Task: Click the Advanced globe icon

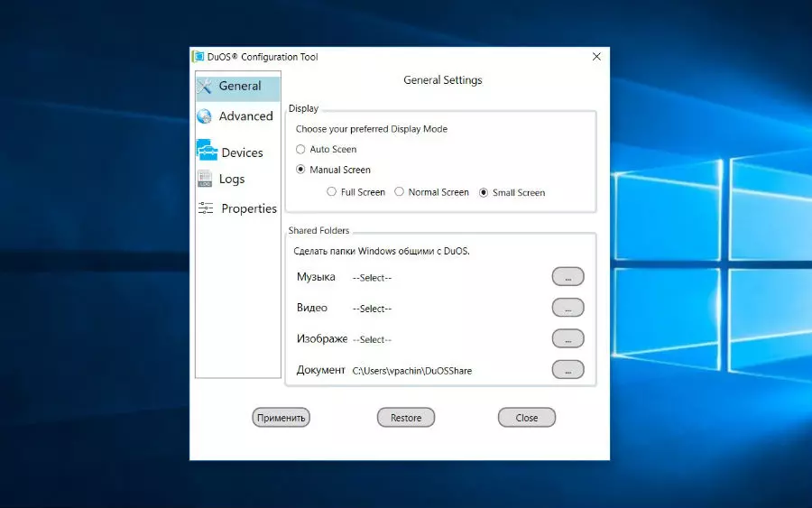Action: [x=205, y=116]
